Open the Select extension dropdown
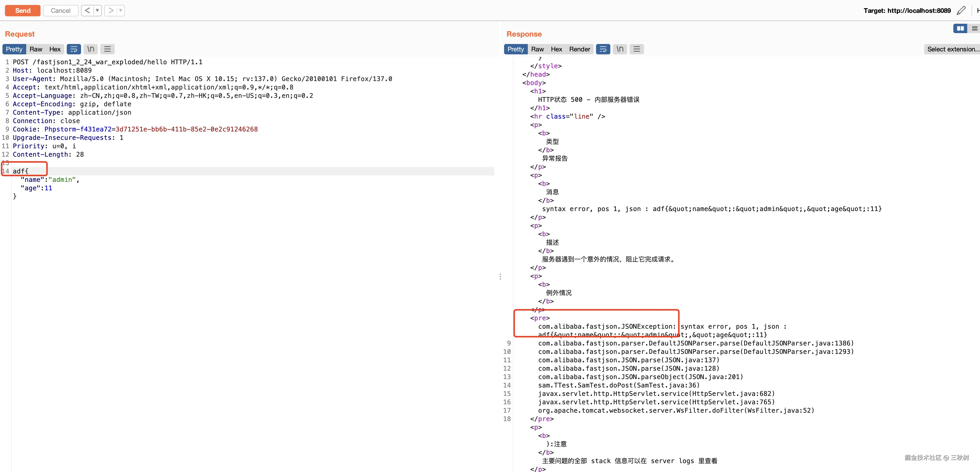The height and width of the screenshot is (472, 980). 952,49
